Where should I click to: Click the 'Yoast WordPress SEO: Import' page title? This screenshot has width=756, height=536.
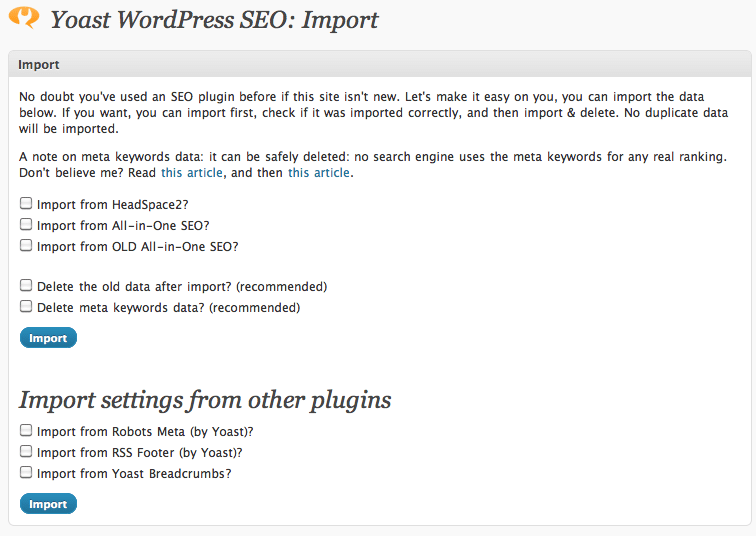214,20
